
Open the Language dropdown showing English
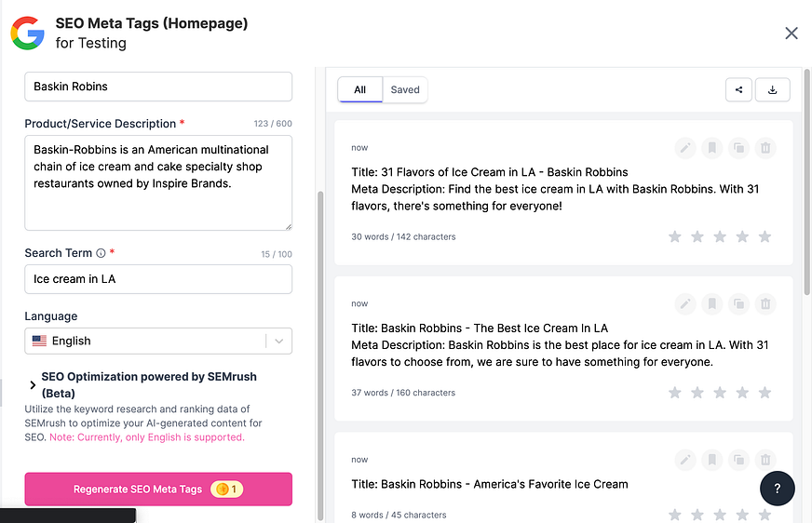(x=158, y=341)
